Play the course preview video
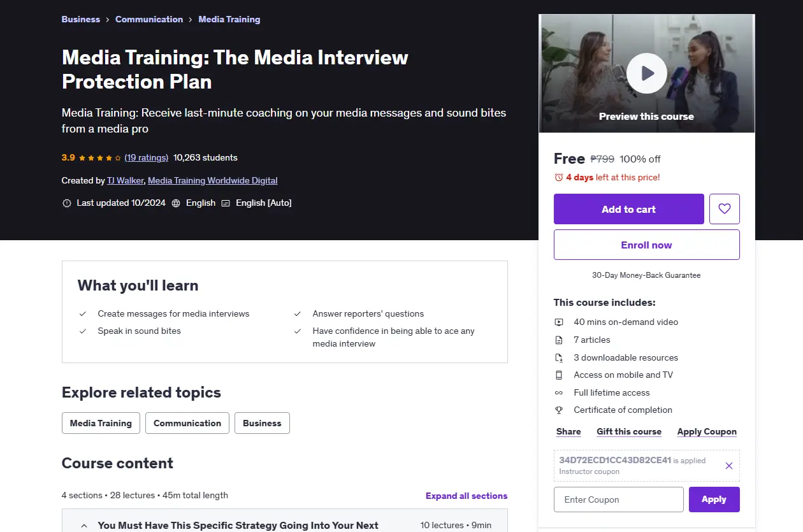The height and width of the screenshot is (532, 803). pyautogui.click(x=646, y=73)
